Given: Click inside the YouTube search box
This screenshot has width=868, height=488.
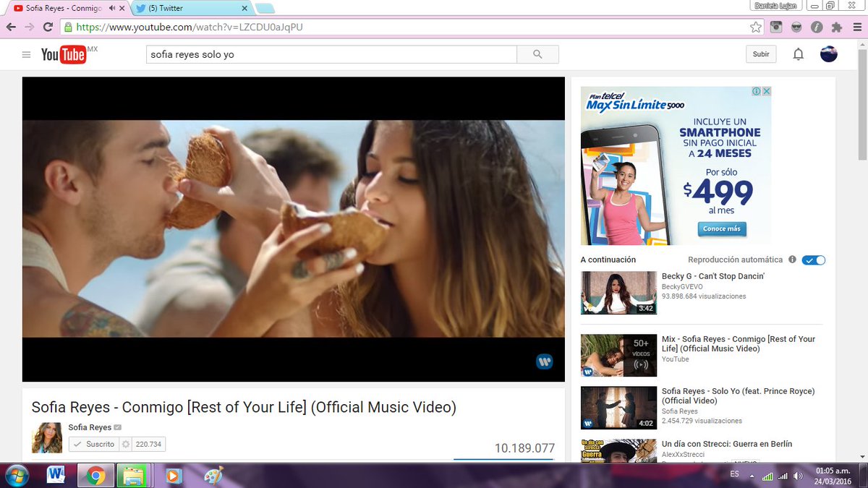Looking at the screenshot, I should 331,54.
